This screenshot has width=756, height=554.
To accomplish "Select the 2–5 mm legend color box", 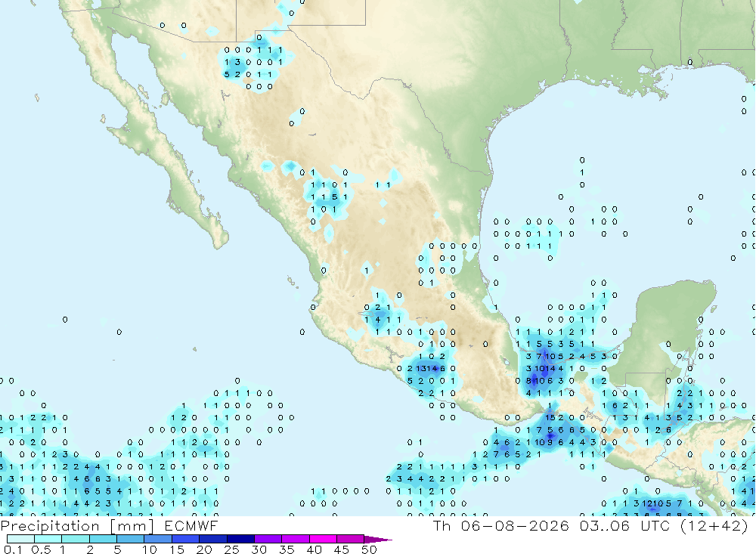I will (103, 539).
